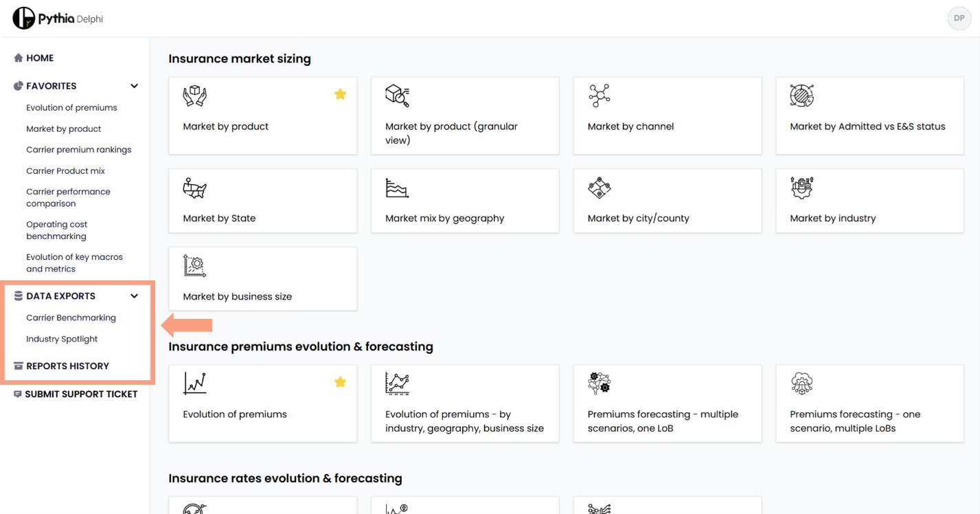Open Industry Spotlight data export
The height and width of the screenshot is (514, 980).
coord(62,339)
